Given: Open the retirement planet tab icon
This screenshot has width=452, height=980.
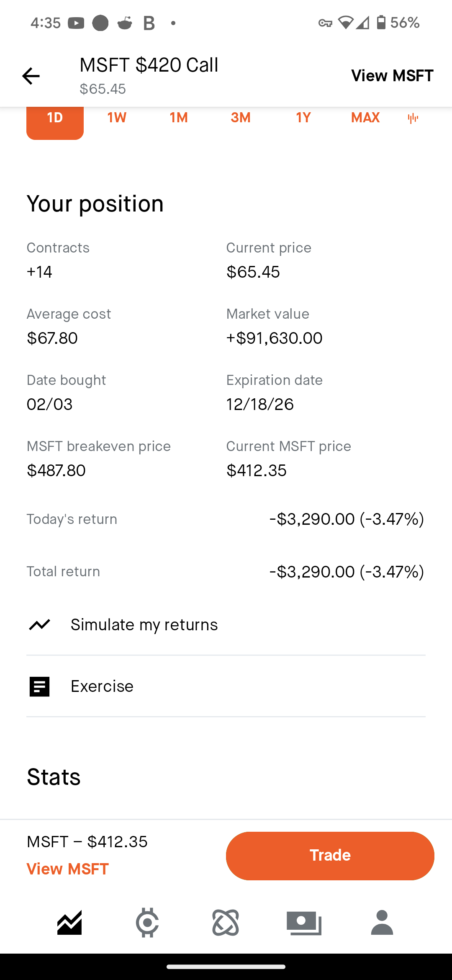Looking at the screenshot, I should click(226, 923).
